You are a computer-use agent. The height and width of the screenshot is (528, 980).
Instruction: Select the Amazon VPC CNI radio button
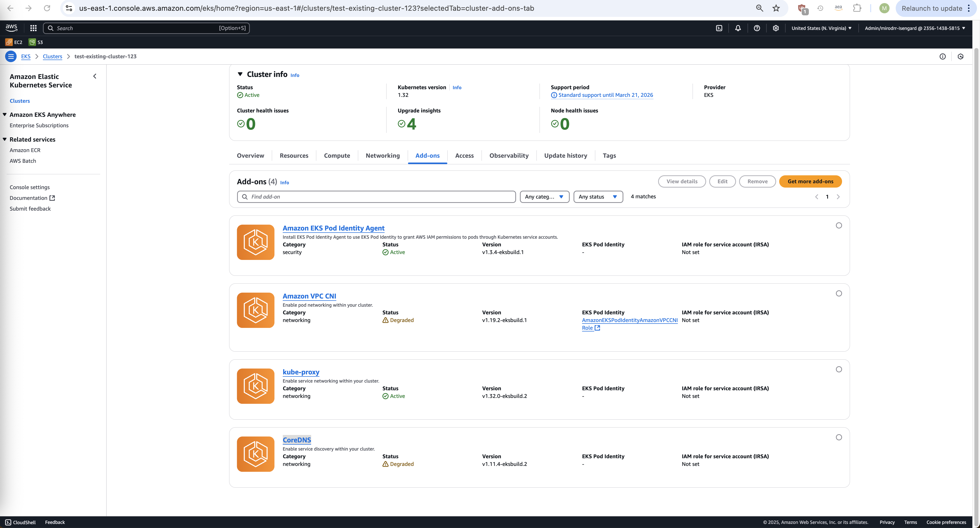[x=838, y=293]
